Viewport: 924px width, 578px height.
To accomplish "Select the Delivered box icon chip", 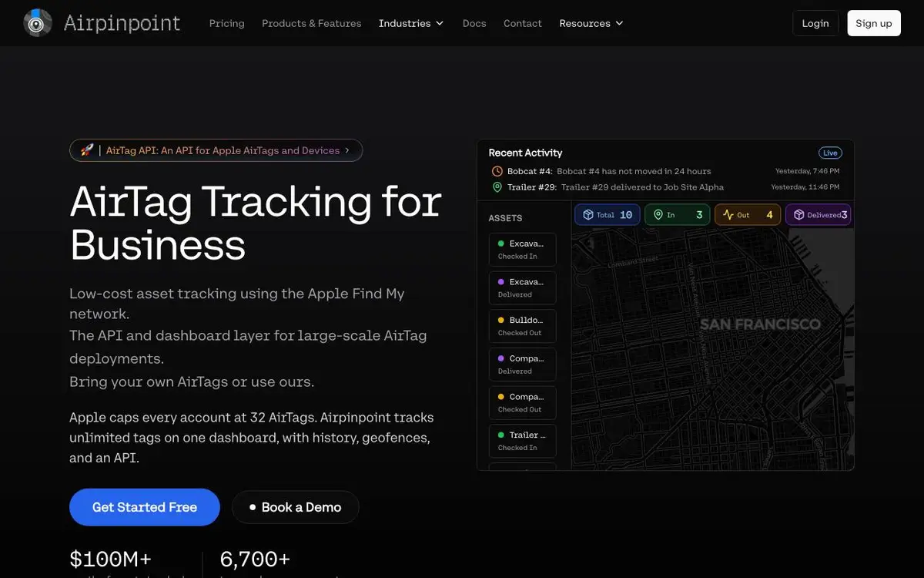I will 818,215.
